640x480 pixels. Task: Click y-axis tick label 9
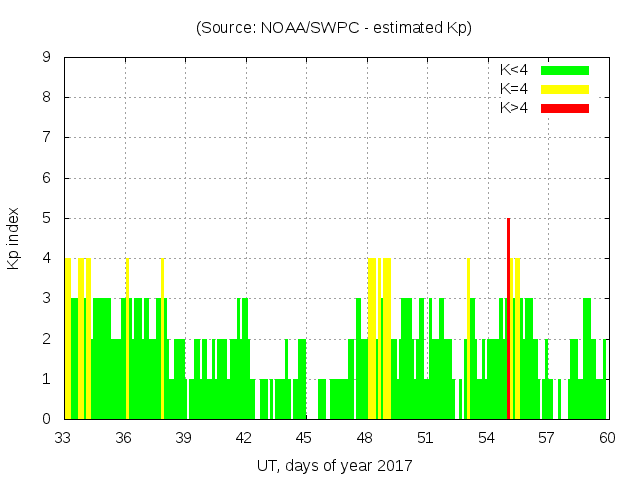pos(47,58)
